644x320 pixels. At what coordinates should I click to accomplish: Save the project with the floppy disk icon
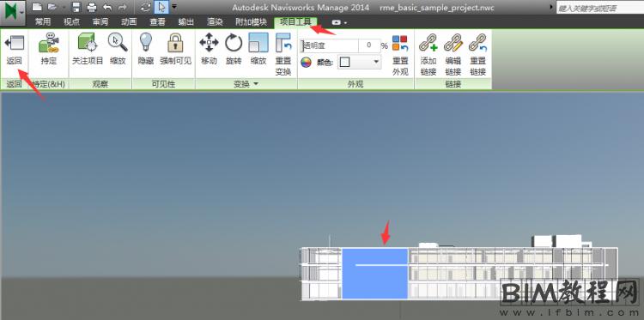[x=76, y=7]
